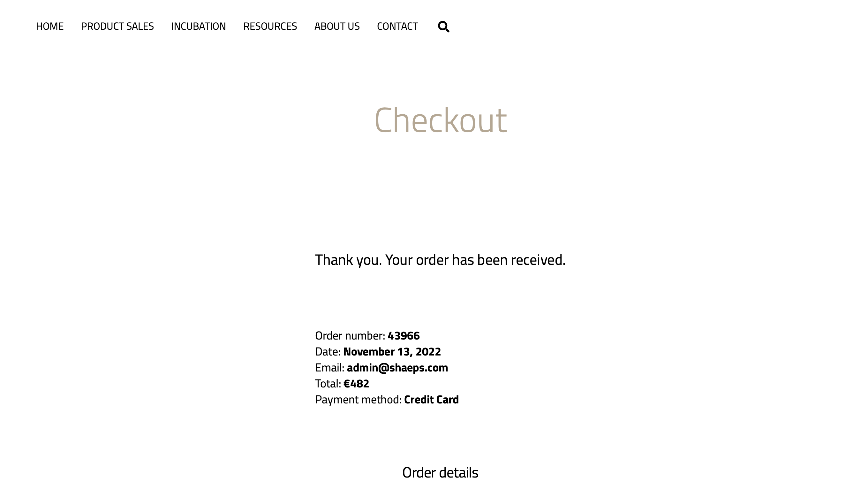
Task: Click the order received thank-you message
Action: point(440,260)
